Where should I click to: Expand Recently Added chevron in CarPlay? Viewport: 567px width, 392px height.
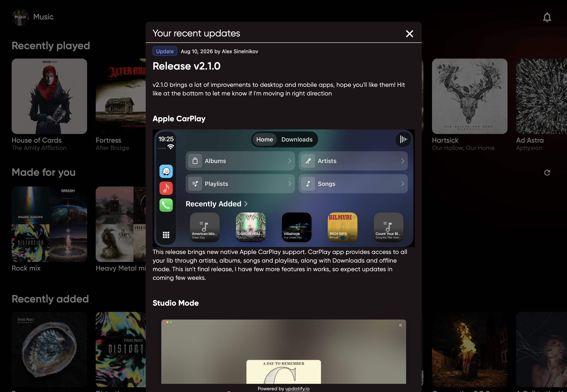click(246, 204)
